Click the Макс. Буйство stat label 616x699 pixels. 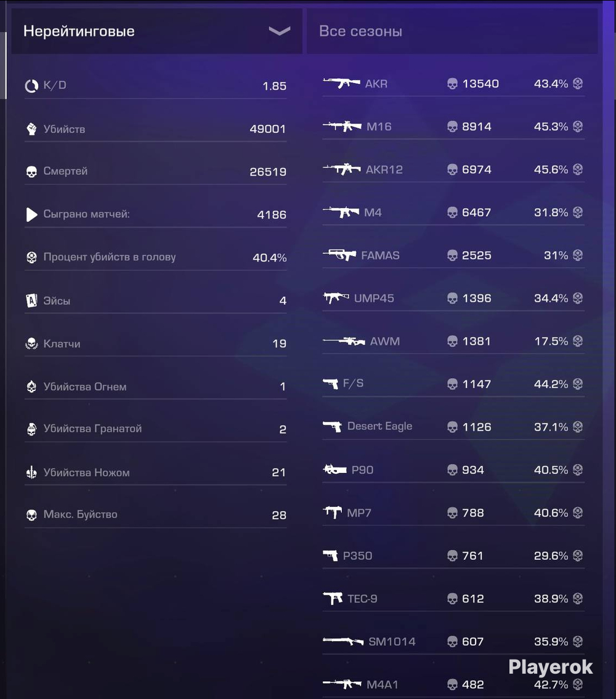(80, 514)
